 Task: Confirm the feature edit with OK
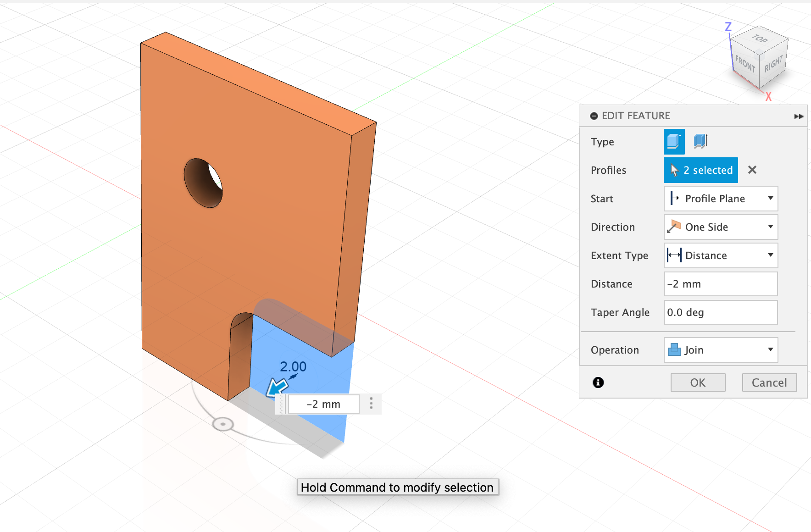698,382
